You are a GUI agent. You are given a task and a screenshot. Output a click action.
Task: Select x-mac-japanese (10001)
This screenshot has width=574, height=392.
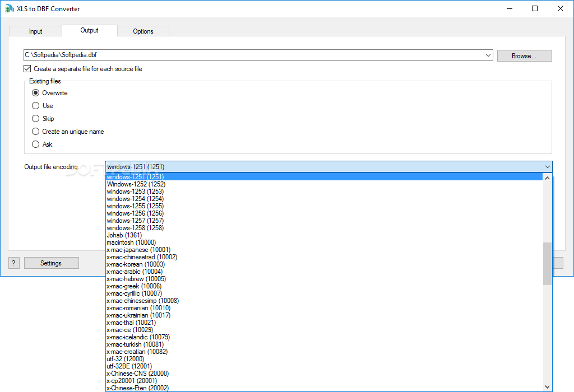(x=324, y=250)
